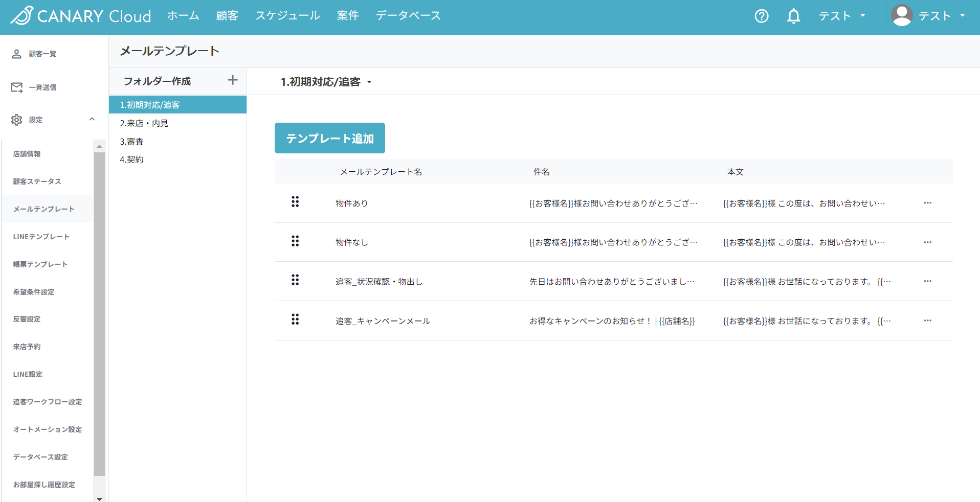Open 追客_キャンペーンメール template name

click(383, 321)
